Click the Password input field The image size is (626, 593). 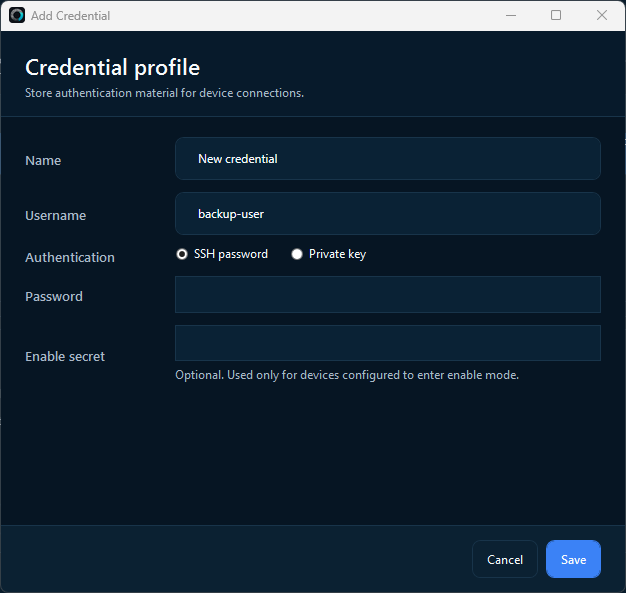coord(388,294)
